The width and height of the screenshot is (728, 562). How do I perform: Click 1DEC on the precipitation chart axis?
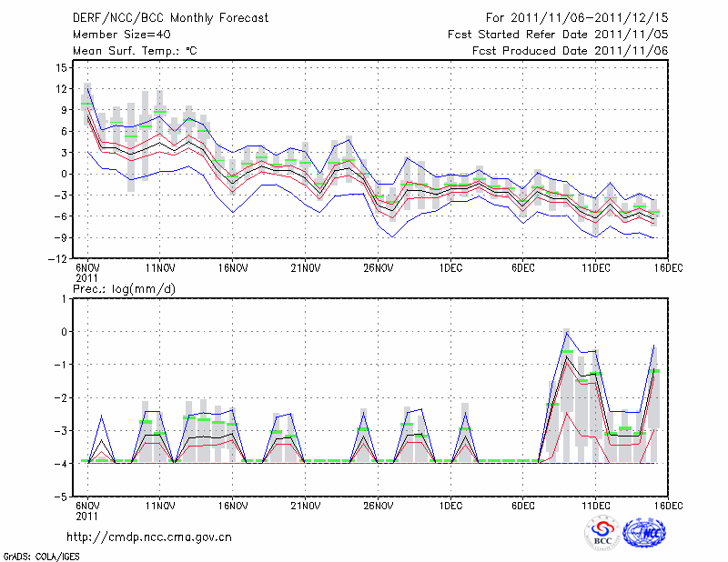450,506
